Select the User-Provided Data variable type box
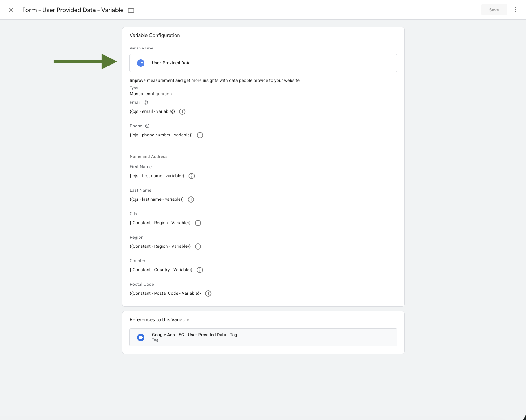 point(263,63)
